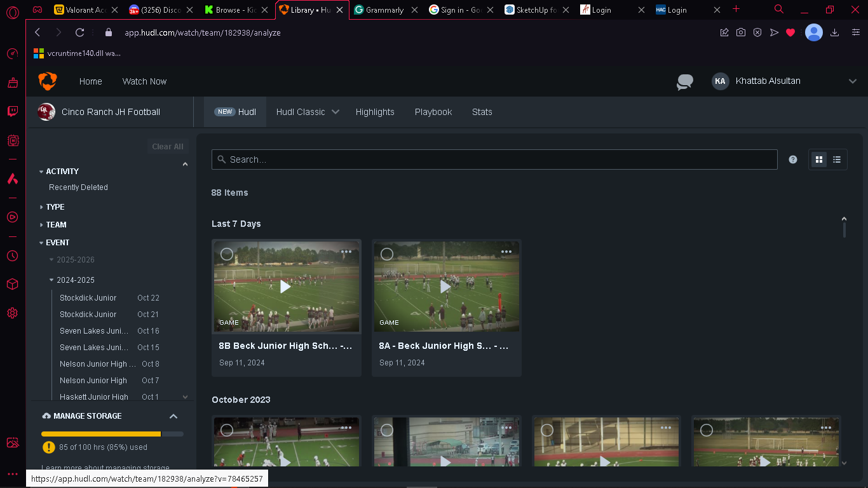Click the edit page icon in address bar
This screenshot has height=488, width=868.
(x=724, y=32)
